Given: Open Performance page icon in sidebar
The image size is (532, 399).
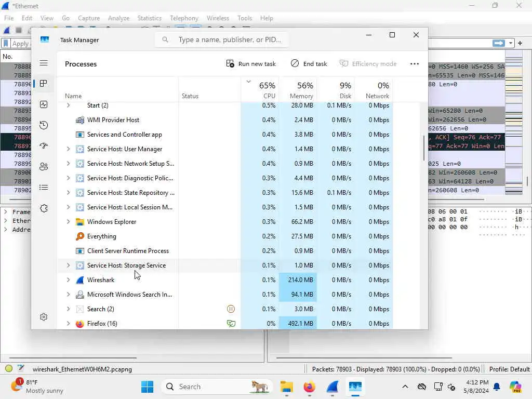Looking at the screenshot, I should (44, 104).
